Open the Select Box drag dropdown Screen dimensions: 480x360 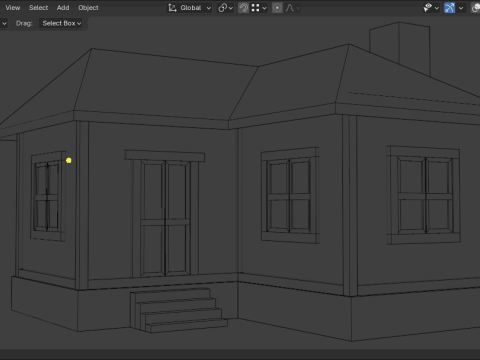[62, 23]
